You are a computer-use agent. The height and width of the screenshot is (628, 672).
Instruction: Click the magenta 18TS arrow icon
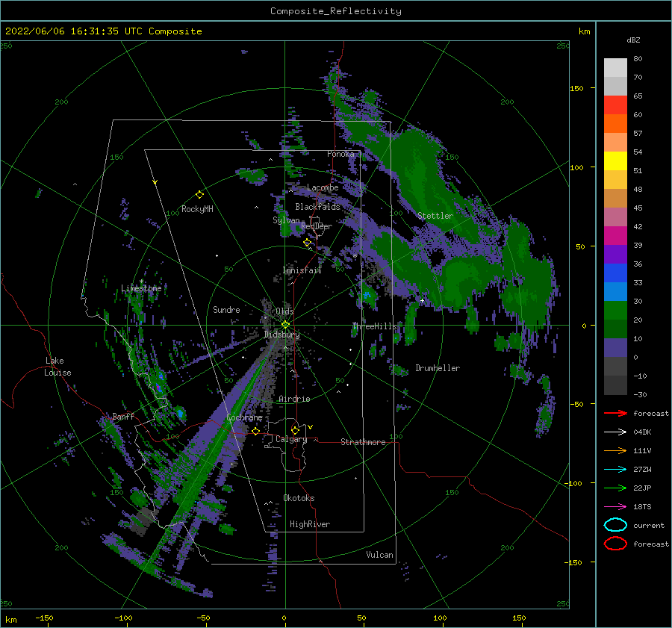pos(615,507)
